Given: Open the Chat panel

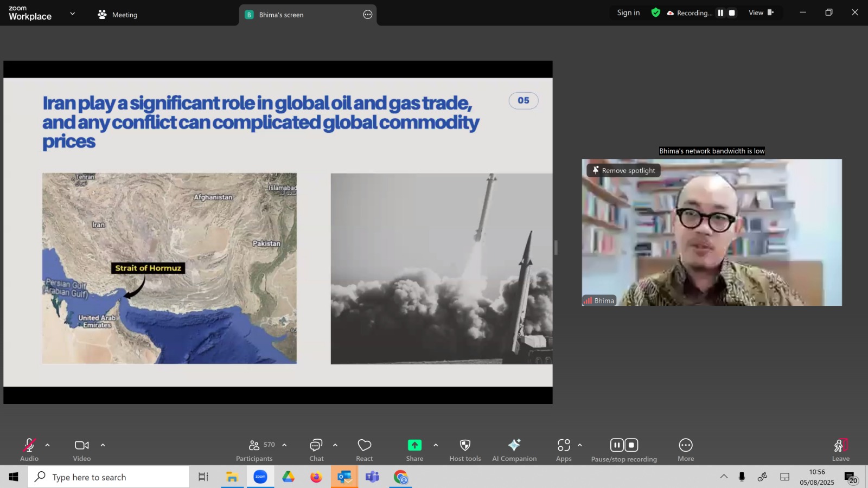Looking at the screenshot, I should pos(316,450).
